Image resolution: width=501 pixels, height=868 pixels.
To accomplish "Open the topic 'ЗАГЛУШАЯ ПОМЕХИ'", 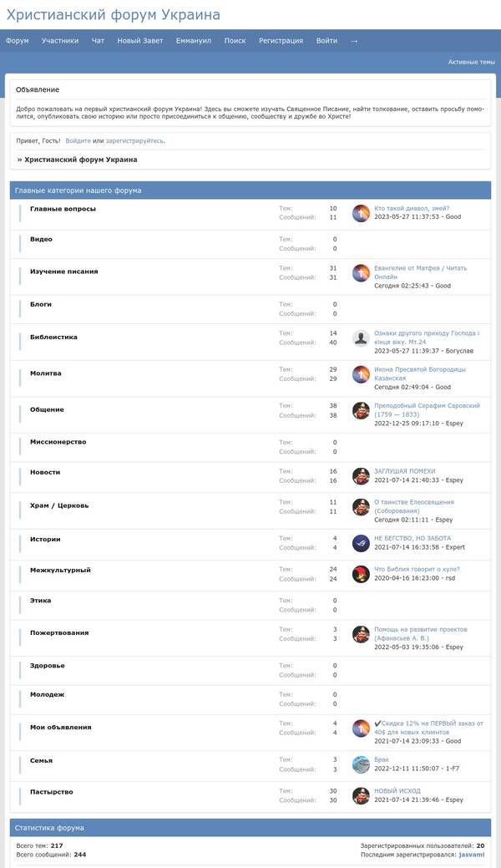I will point(405,471).
